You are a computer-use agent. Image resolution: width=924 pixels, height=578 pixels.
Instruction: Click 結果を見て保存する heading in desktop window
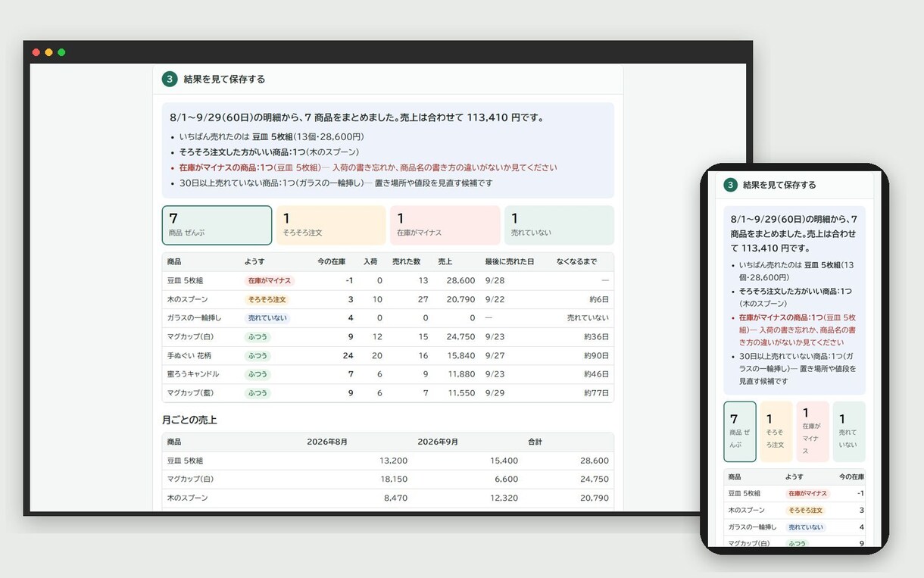[x=224, y=79]
